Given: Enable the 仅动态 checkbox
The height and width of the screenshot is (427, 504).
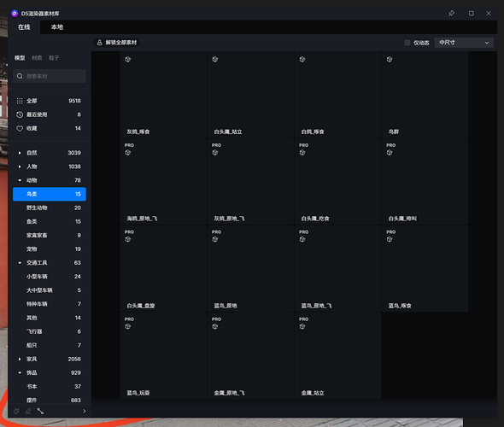Looking at the screenshot, I should click(407, 43).
